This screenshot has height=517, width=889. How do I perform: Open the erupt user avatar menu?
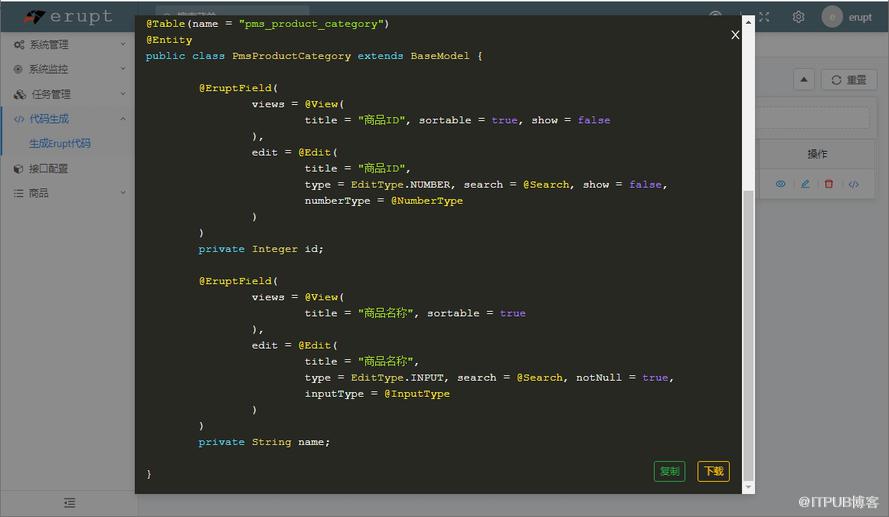point(832,17)
